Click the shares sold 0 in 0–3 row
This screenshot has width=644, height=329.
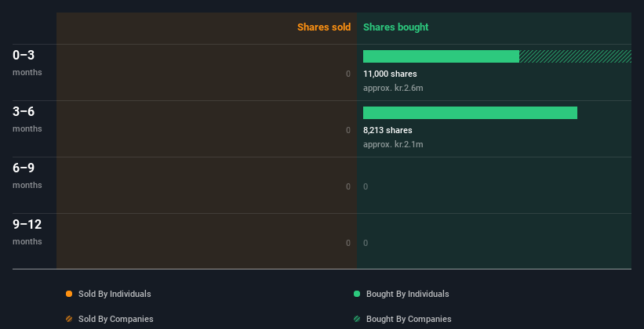pos(348,74)
